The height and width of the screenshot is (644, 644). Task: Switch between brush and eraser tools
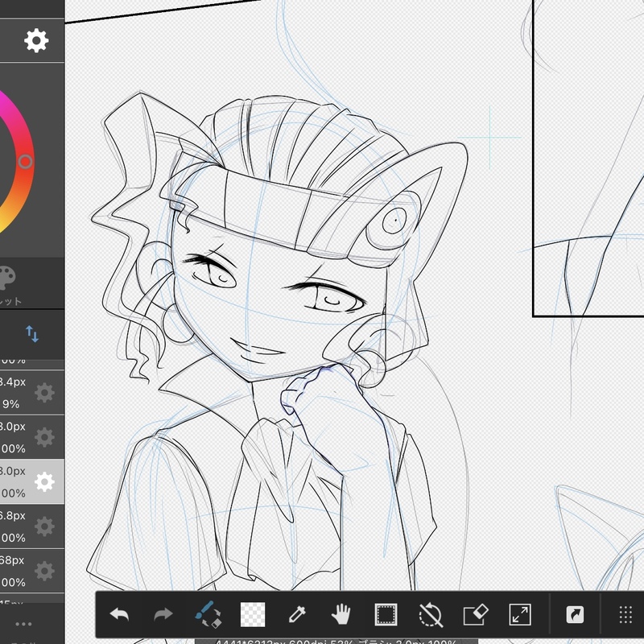(208, 614)
